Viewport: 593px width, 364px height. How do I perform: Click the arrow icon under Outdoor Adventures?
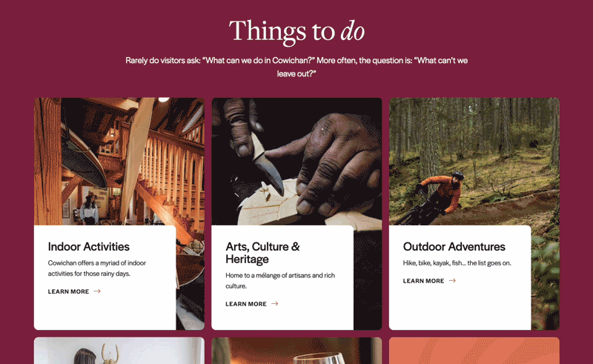[x=452, y=280]
